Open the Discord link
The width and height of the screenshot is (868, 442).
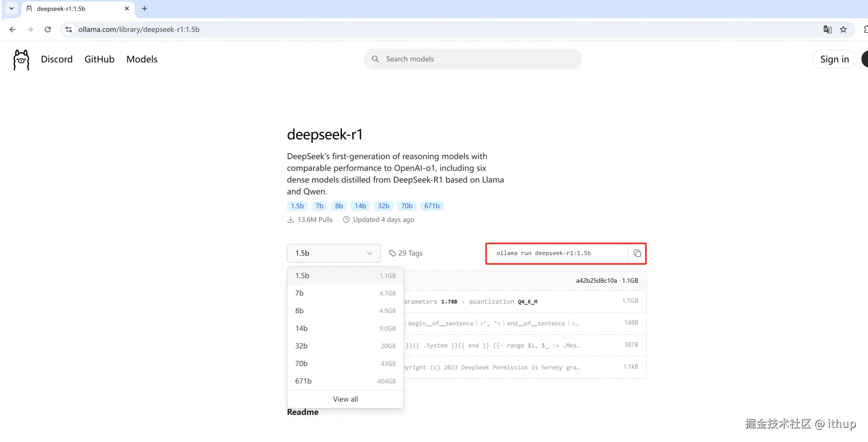(57, 59)
